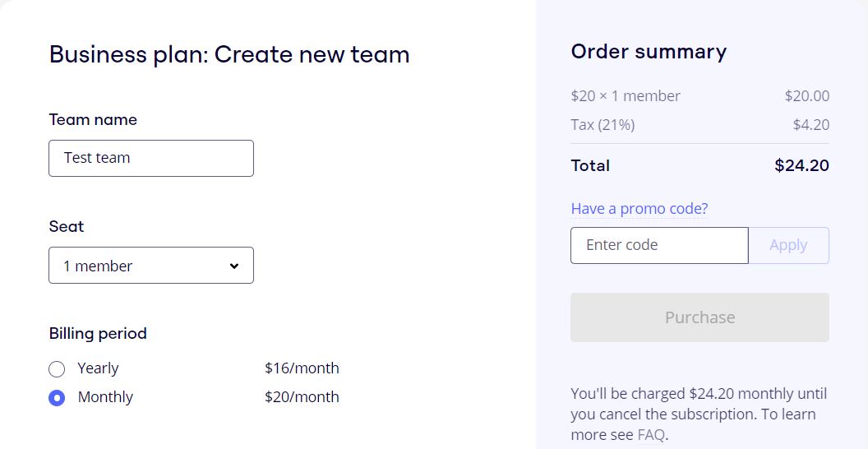Click the Billing period label
The width and height of the screenshot is (868, 449).
click(98, 333)
